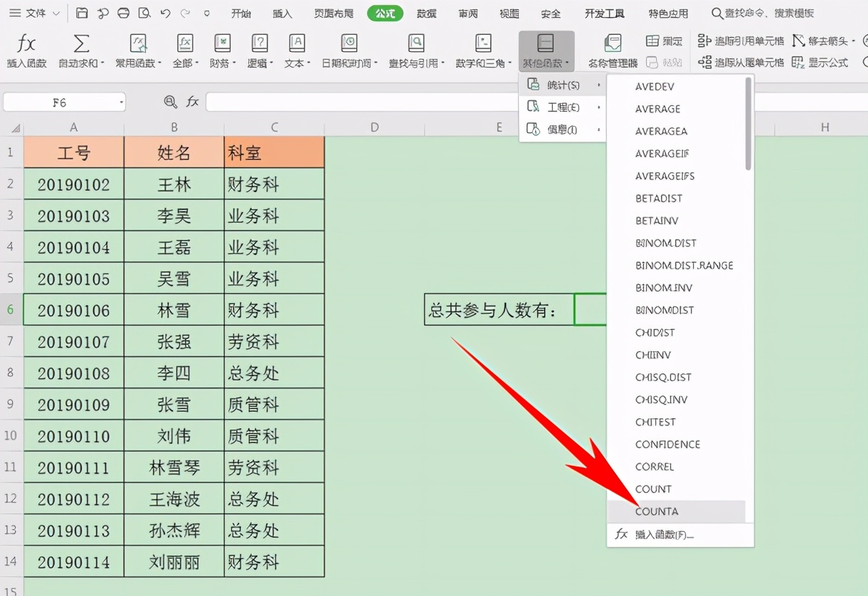This screenshot has width=868, height=596.
Task: Select AVERAGEIFS from the function list
Action: [x=665, y=176]
